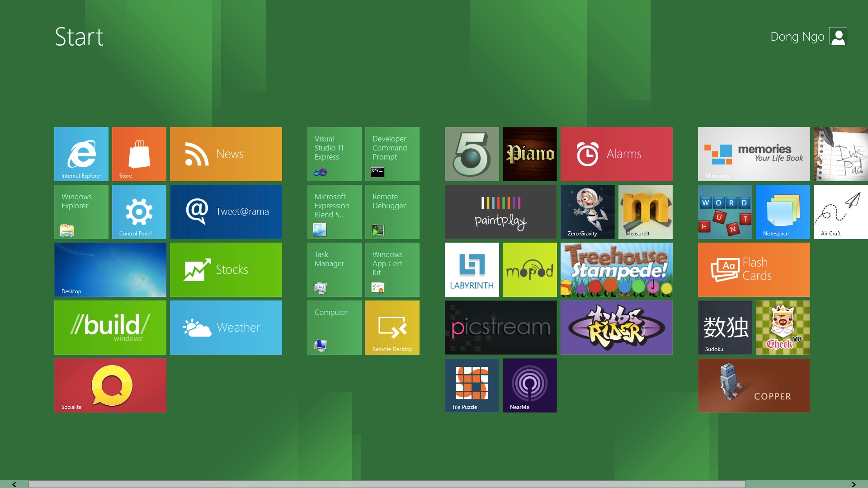Click the user account avatar picture
The image size is (868, 488).
pyautogui.click(x=838, y=37)
